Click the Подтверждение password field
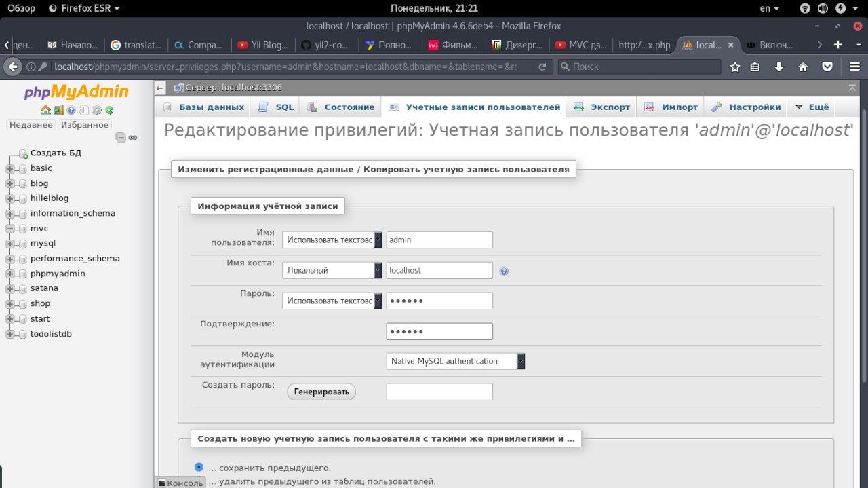 click(x=439, y=331)
